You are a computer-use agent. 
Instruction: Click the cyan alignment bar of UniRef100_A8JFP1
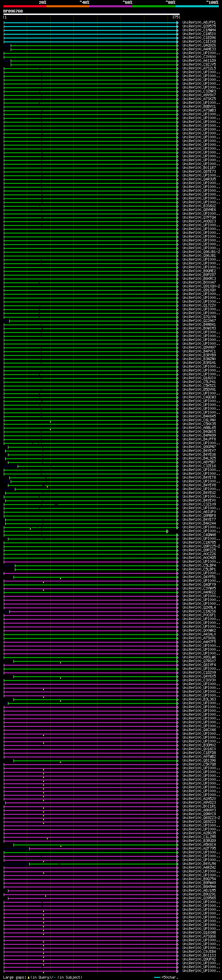coord(91,23)
